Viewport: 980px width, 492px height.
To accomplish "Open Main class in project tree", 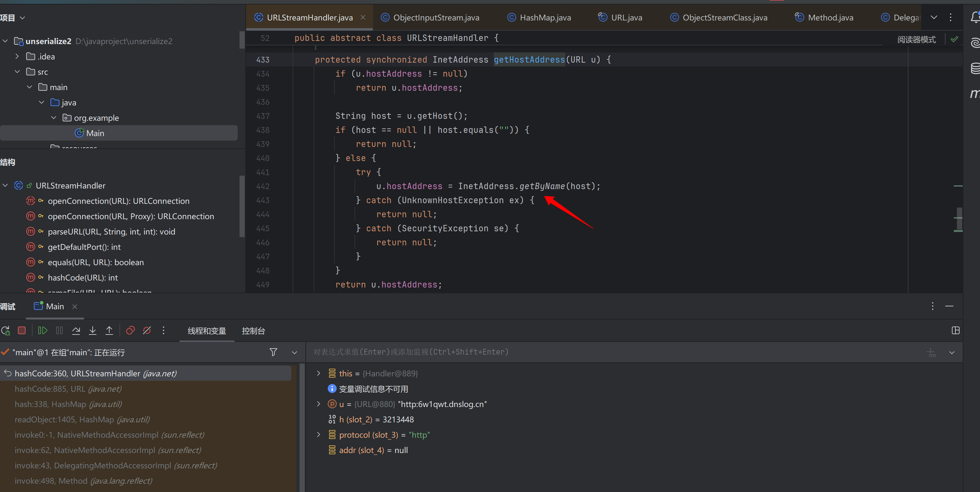I will pos(95,133).
